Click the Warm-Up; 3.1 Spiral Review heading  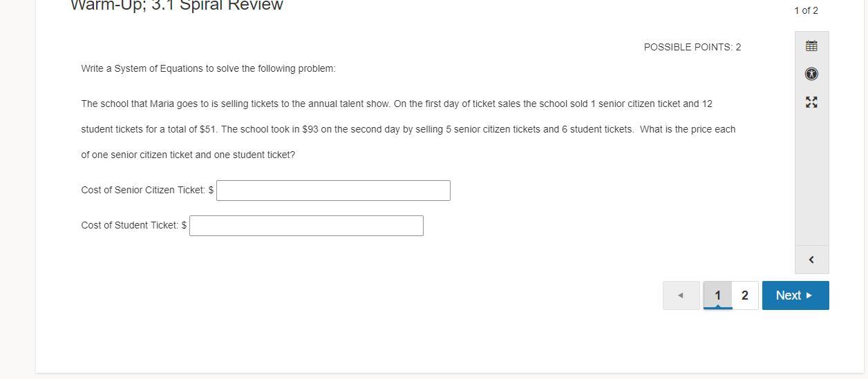click(177, 6)
